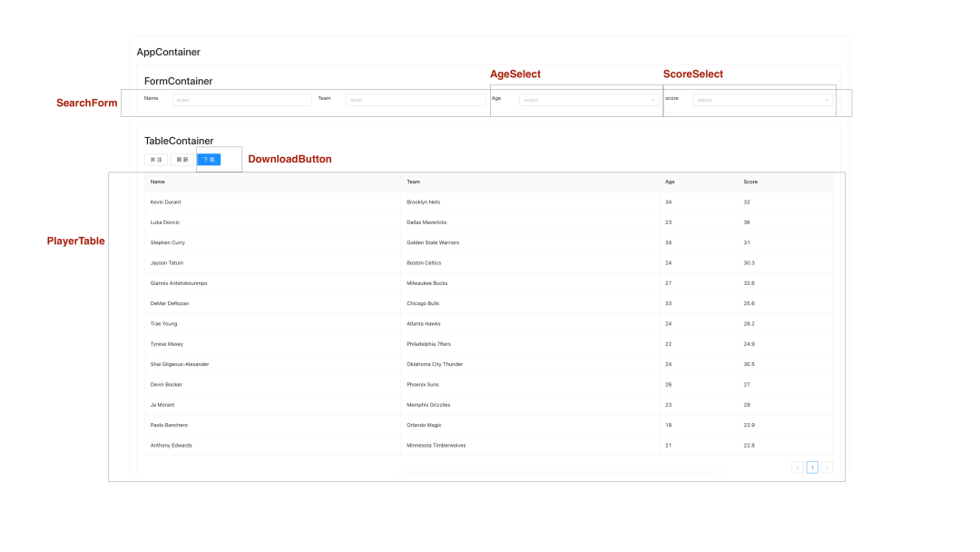Click the Philadelphia 76ers team cell
Screen dimensions: 980x552
coord(530,344)
